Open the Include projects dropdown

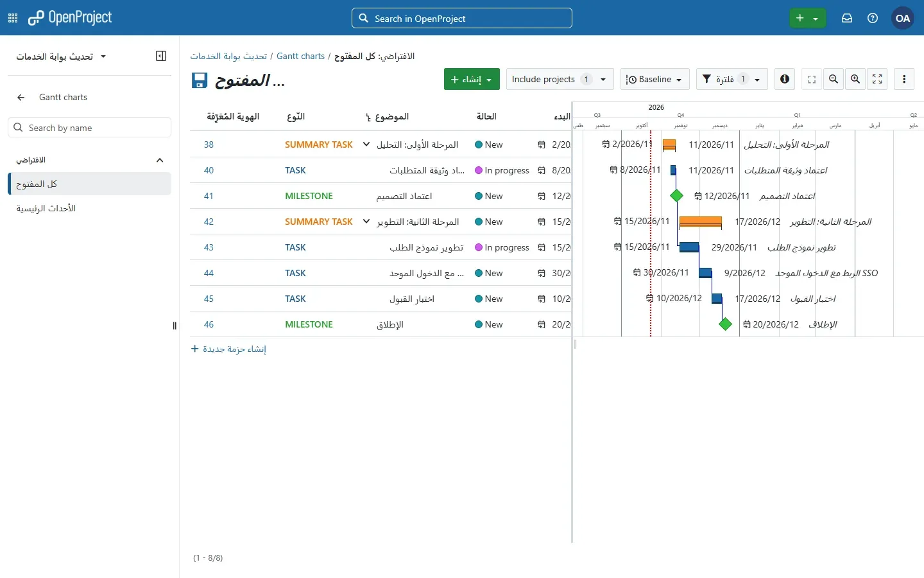(560, 79)
